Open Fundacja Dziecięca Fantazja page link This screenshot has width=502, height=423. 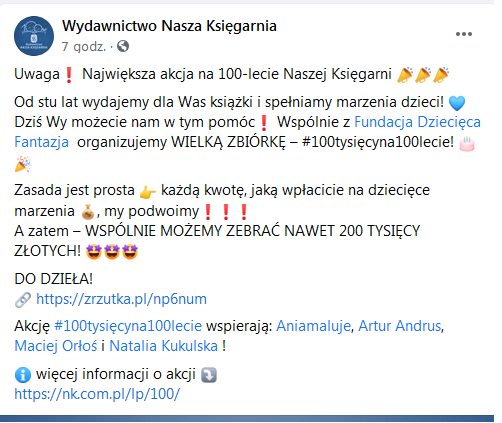point(247,132)
